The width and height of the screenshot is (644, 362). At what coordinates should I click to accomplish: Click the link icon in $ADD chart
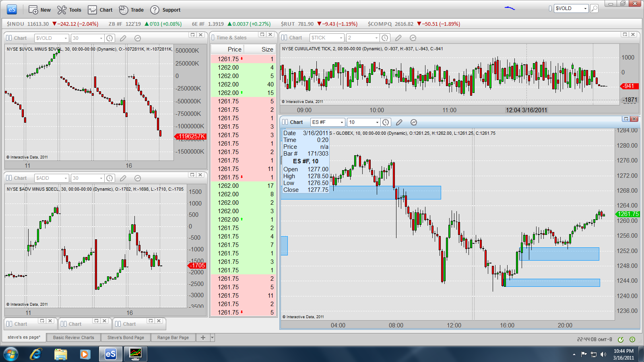(x=9, y=178)
